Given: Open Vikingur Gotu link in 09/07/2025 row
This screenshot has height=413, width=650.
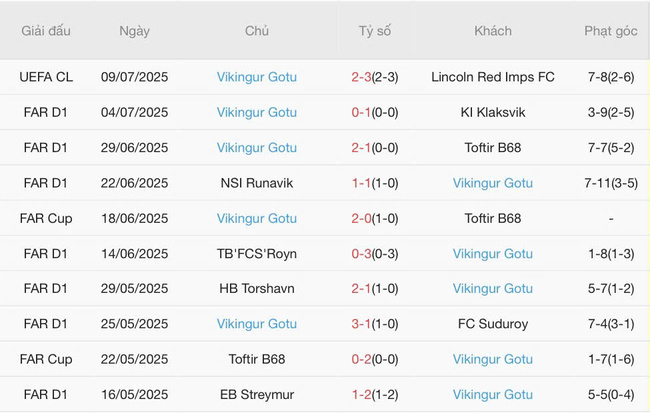Looking at the screenshot, I should (x=257, y=77).
